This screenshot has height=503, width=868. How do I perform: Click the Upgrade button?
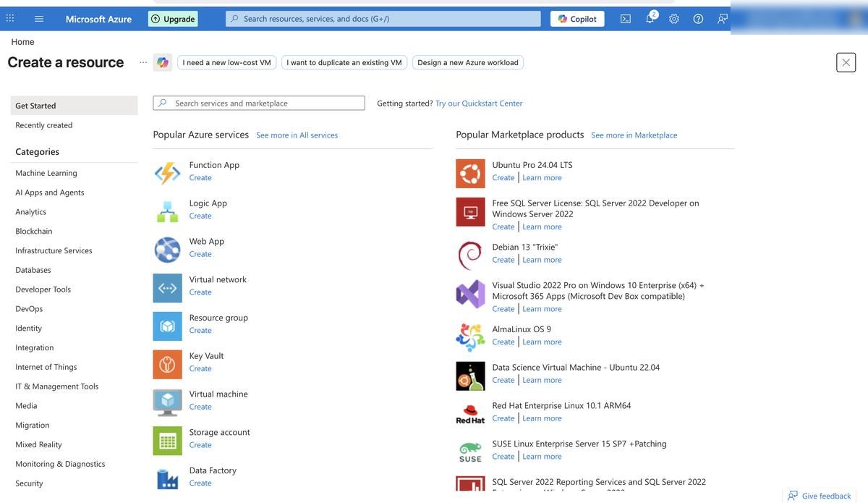(173, 19)
